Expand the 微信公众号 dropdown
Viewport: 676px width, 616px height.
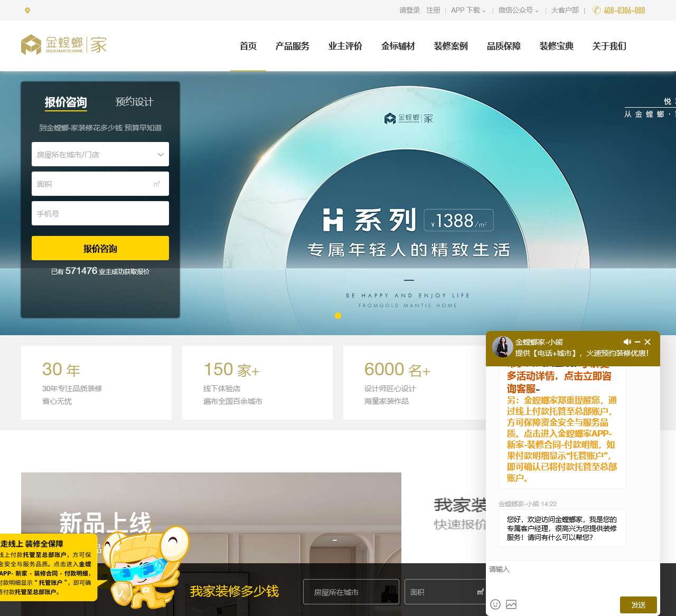point(519,10)
